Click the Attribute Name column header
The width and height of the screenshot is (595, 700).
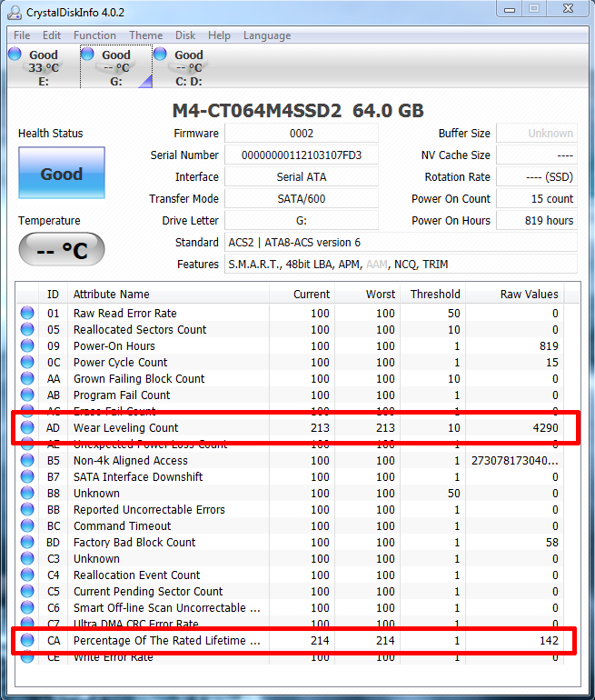[168, 295]
